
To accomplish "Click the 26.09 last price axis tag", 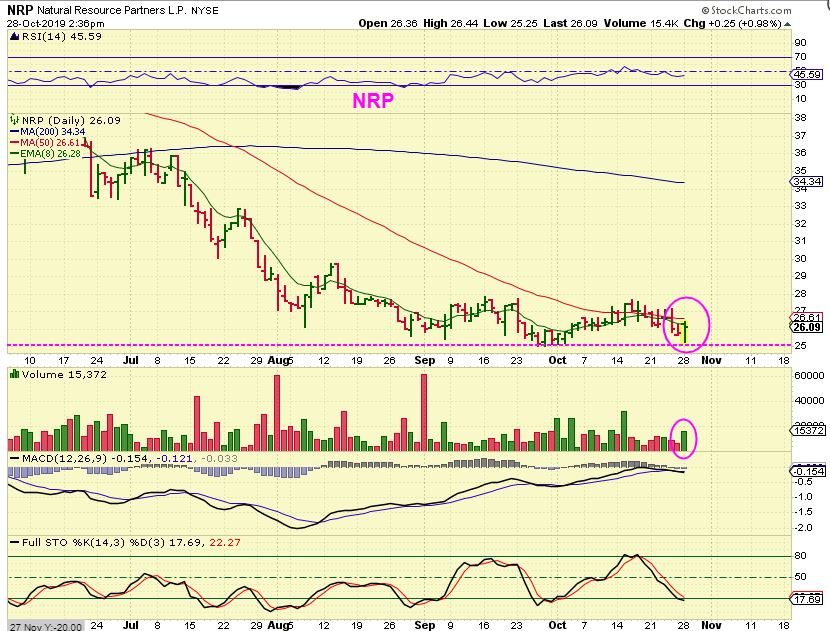I will click(807, 327).
